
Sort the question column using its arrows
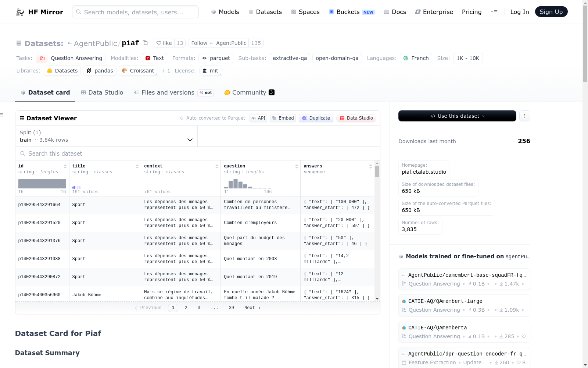[297, 166]
